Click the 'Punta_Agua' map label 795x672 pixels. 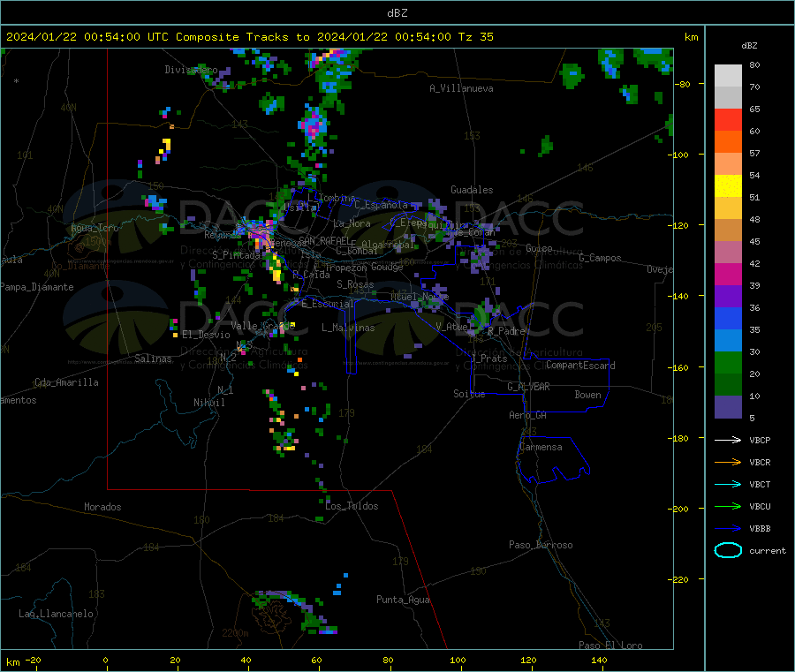click(x=403, y=600)
